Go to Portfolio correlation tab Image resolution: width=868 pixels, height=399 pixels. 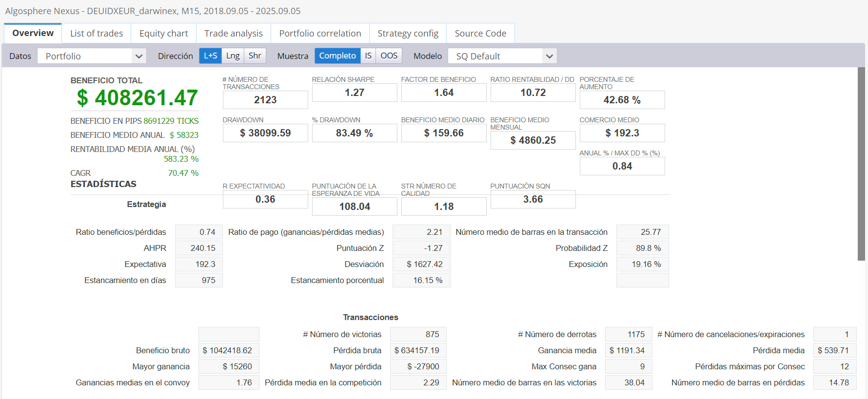320,33
